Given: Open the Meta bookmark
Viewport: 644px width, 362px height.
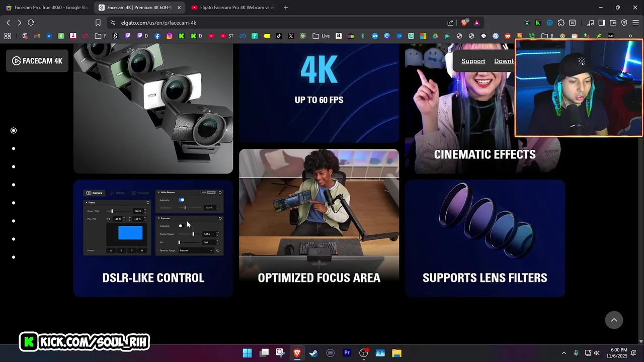Looking at the screenshot, I should [x=243, y=36].
